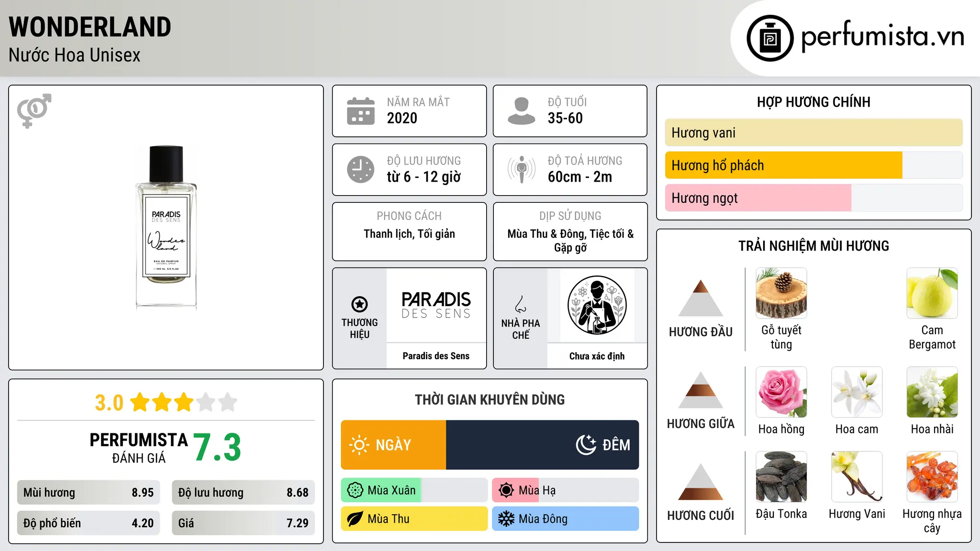Click the WONDERLAND title
The image size is (980, 551).
(90, 27)
